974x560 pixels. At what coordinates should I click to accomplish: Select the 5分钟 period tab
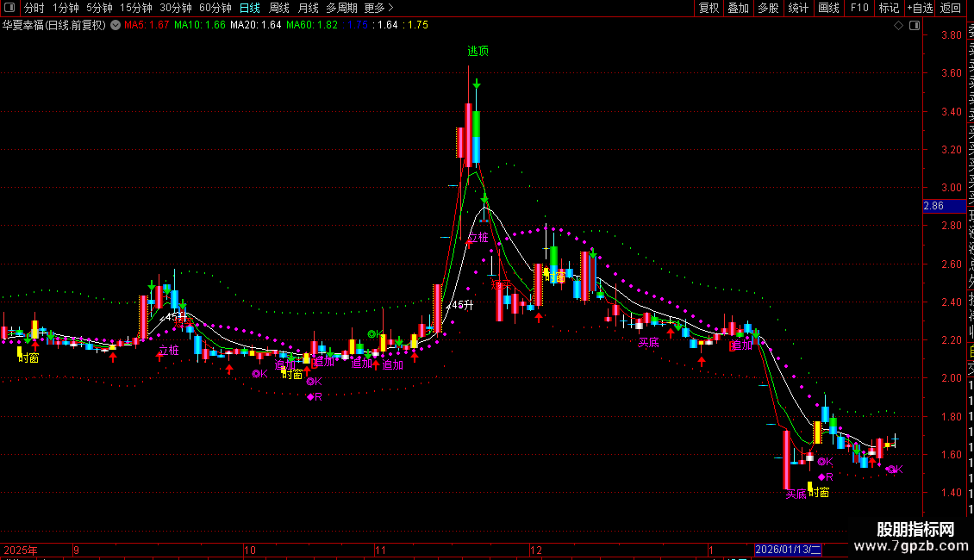click(x=99, y=8)
